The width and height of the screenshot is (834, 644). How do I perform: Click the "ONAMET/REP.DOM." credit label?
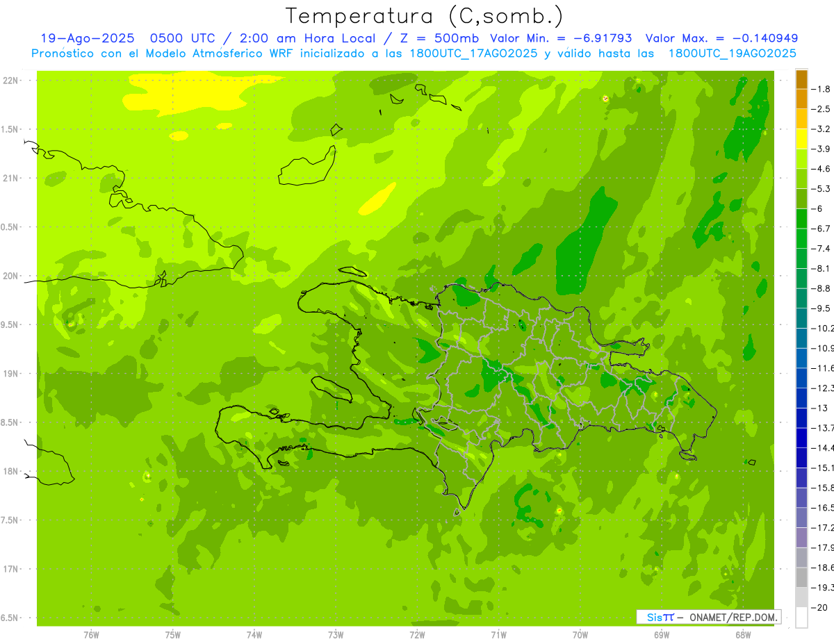pos(734,617)
